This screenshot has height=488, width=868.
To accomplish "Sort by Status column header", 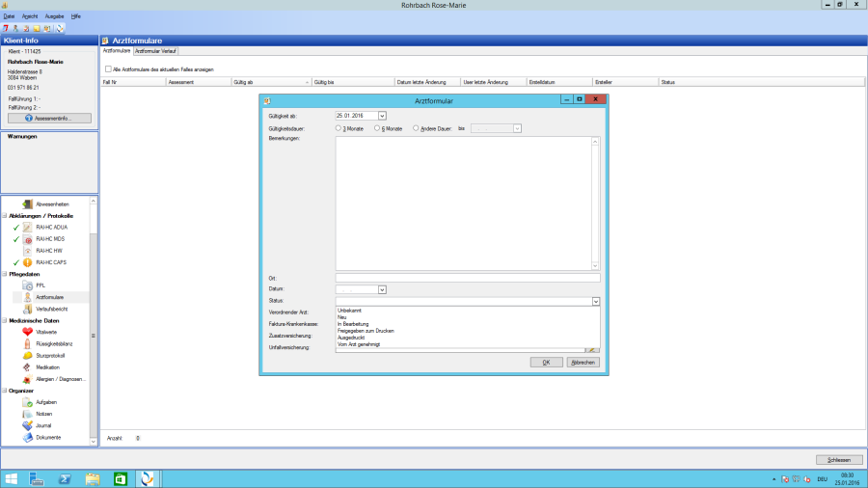I will click(762, 82).
